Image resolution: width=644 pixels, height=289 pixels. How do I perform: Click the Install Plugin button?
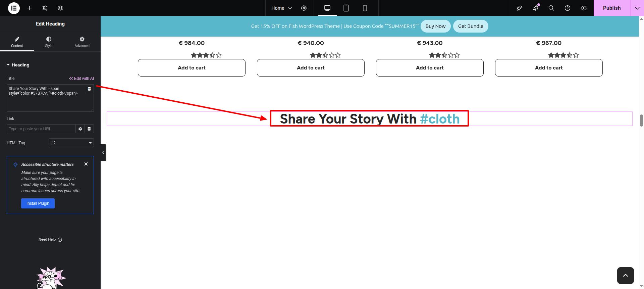[x=38, y=203]
